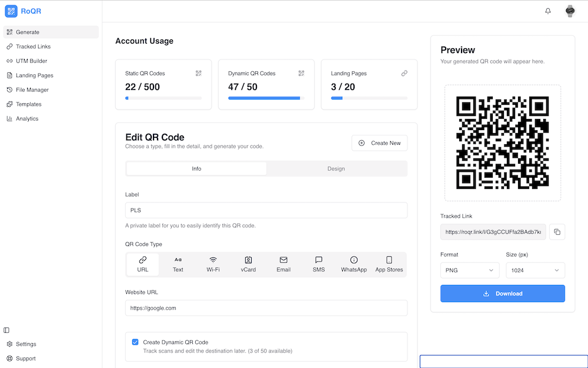Open Tracked Links in sidebar
The width and height of the screenshot is (588, 368).
(34, 47)
